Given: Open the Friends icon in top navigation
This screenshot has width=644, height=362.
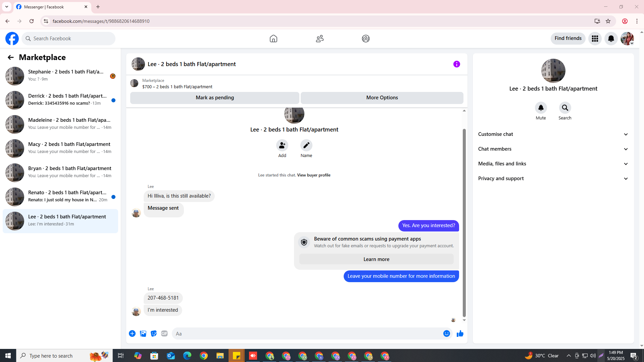Looking at the screenshot, I should [320, 39].
